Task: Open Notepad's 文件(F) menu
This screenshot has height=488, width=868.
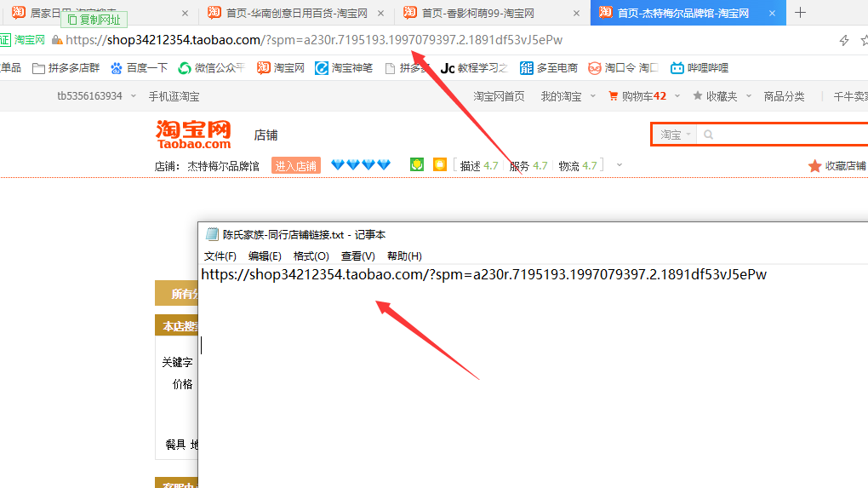Action: click(x=220, y=255)
